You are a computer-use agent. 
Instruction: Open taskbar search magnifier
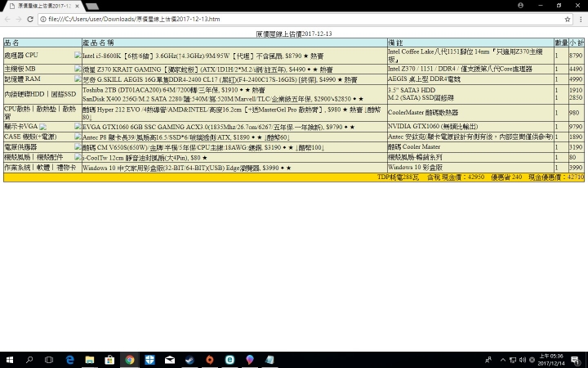click(x=29, y=360)
